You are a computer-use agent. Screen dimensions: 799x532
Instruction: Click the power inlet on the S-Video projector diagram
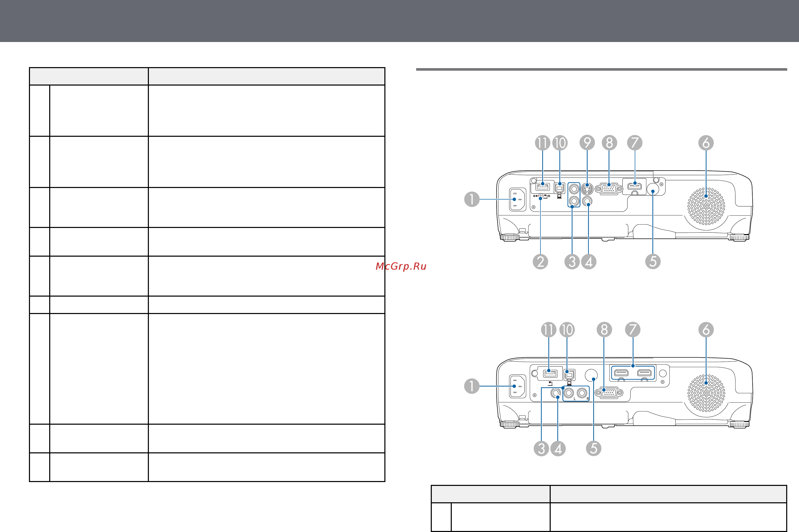click(x=518, y=200)
